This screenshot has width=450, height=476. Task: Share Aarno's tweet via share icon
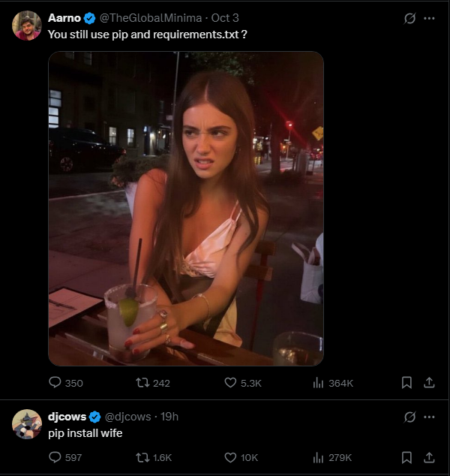point(429,382)
